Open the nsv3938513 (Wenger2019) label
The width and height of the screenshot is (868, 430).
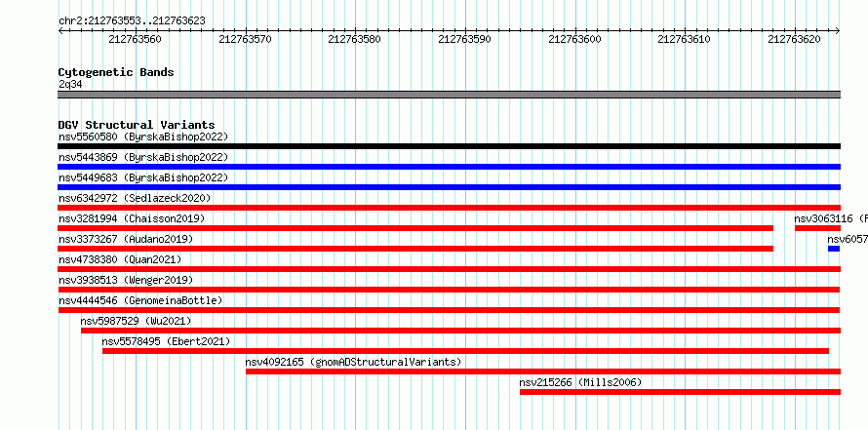click(126, 280)
